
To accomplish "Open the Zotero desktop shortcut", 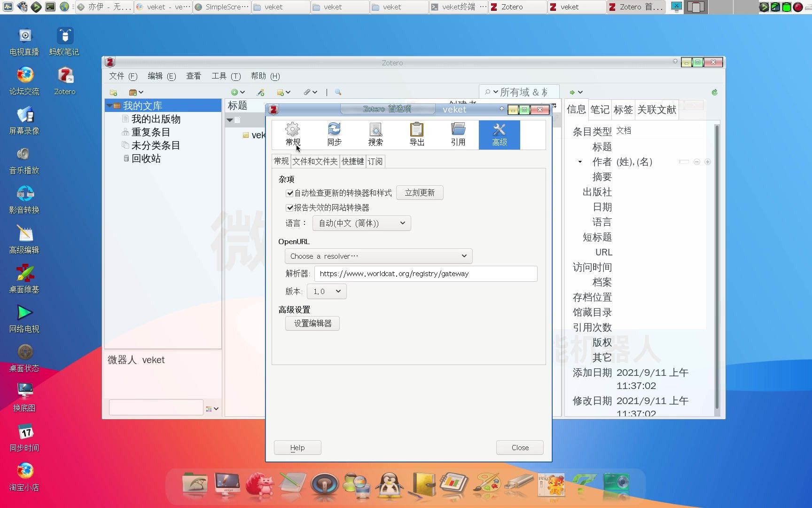I will [65, 81].
